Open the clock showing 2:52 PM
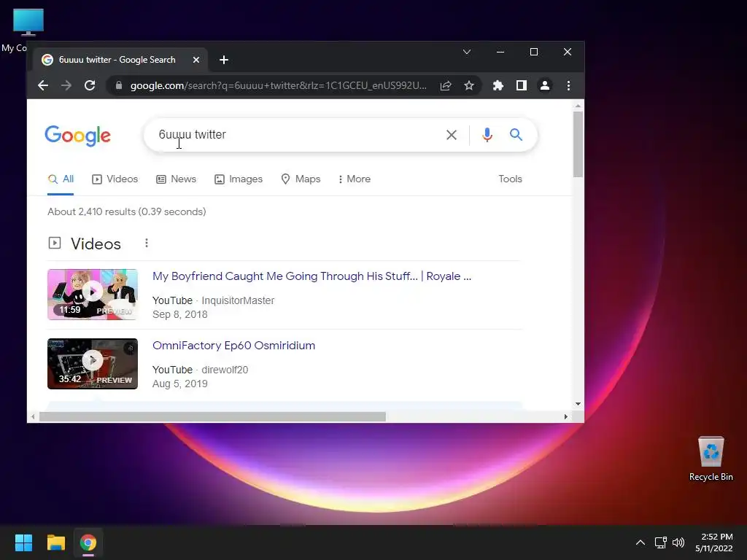Viewport: 747px width, 560px height. [713, 542]
